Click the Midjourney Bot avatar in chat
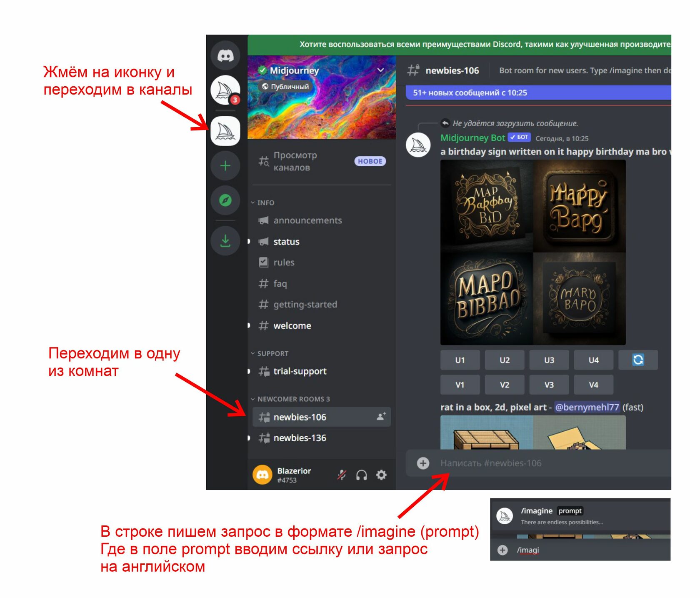 418,145
